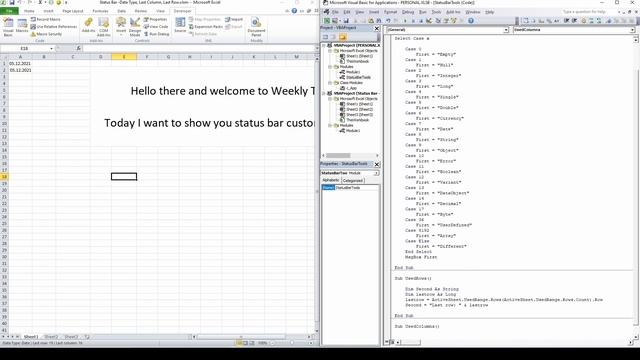Click Run Dialog in ribbon
The image size is (640, 360).
tap(156, 34)
